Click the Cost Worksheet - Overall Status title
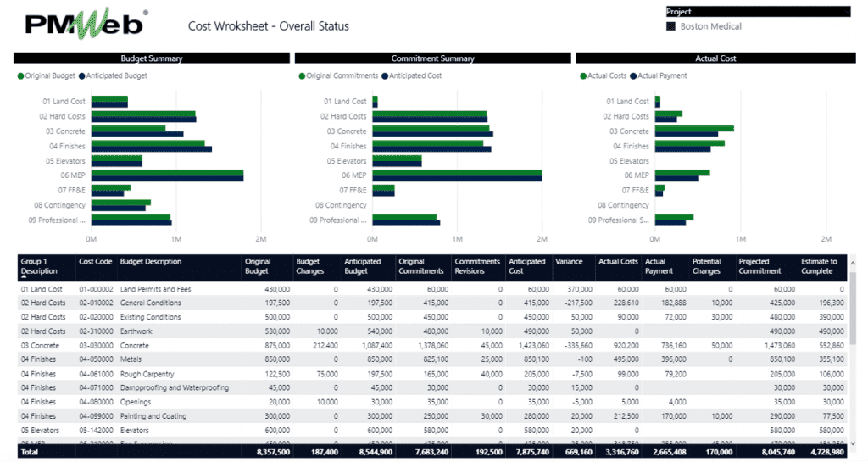Screen dimensions: 868x462 269,26
